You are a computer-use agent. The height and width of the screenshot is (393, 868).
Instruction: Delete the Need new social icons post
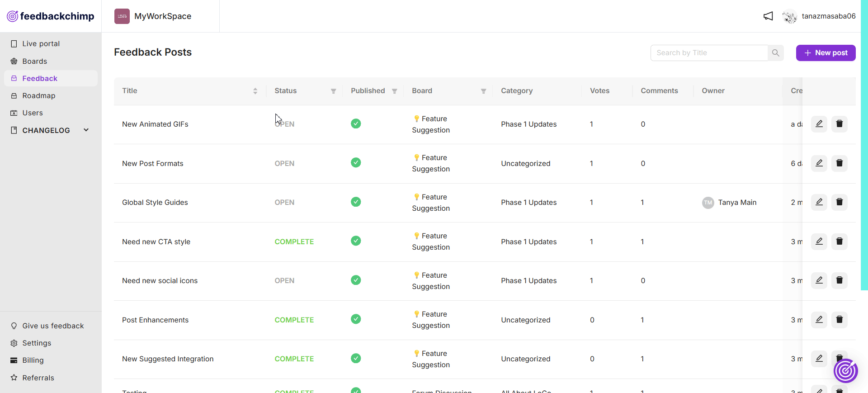tap(840, 280)
